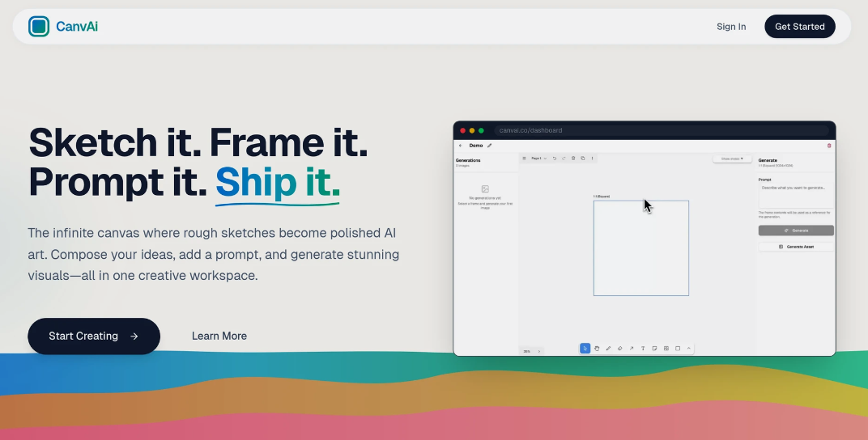
Task: Click the Prompt description text field
Action: point(795,194)
